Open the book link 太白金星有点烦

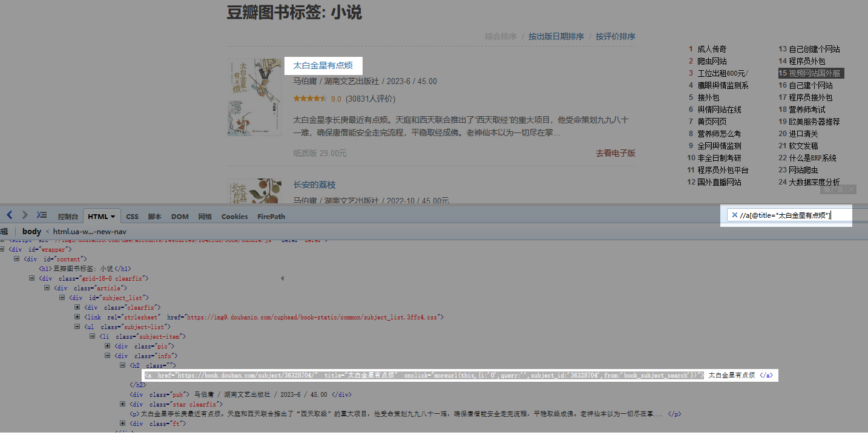tap(323, 65)
